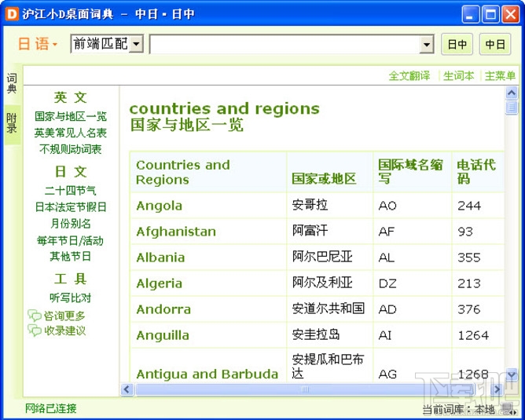Click the 安圭拉岛 table cell
Viewport: 525px width, 420px height.
316,334
